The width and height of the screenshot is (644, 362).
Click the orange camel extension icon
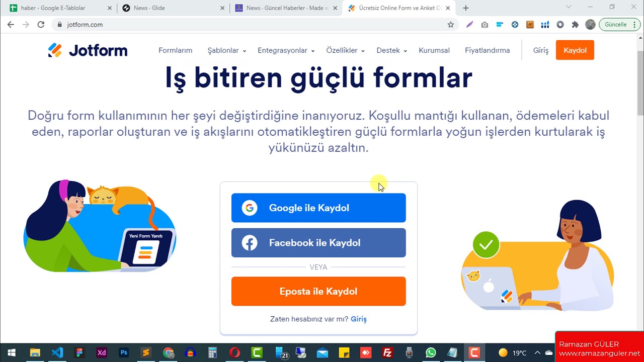(530, 25)
